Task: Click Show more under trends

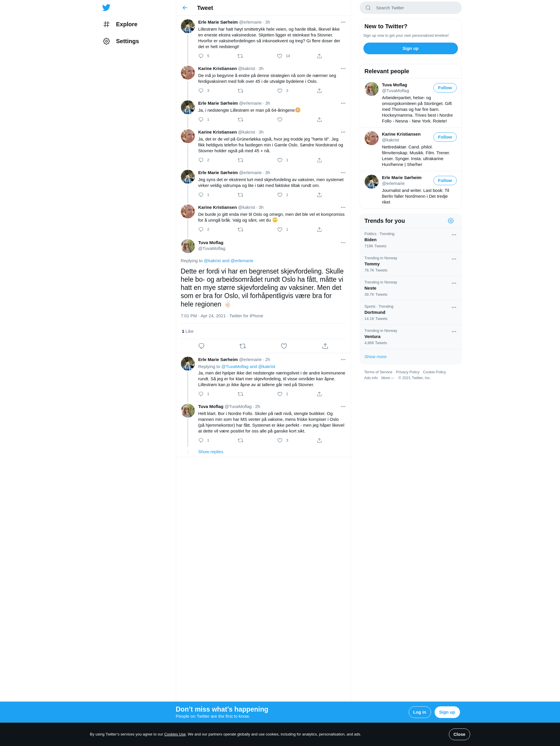Action: (375, 357)
